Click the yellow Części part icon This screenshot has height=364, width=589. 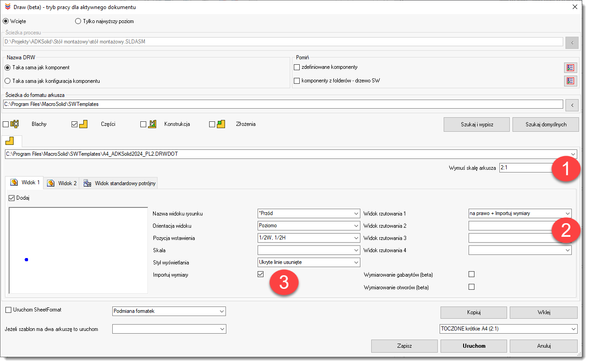(83, 124)
